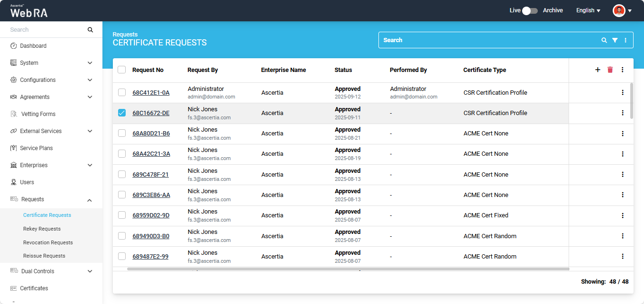Open the English language dropdown
Image resolution: width=644 pixels, height=304 pixels.
click(x=588, y=10)
